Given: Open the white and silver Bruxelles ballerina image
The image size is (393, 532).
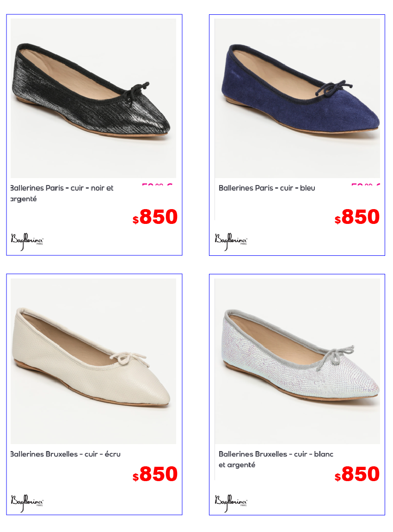Looking at the screenshot, I should (x=297, y=361).
